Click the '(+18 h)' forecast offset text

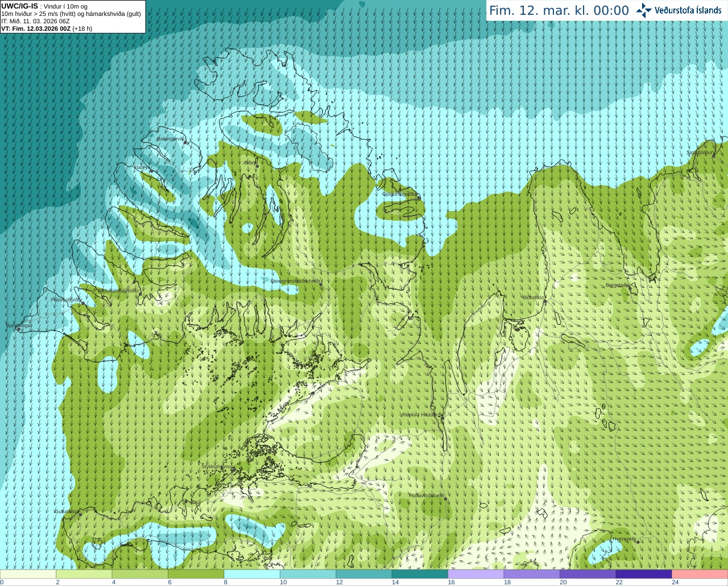pos(82,28)
